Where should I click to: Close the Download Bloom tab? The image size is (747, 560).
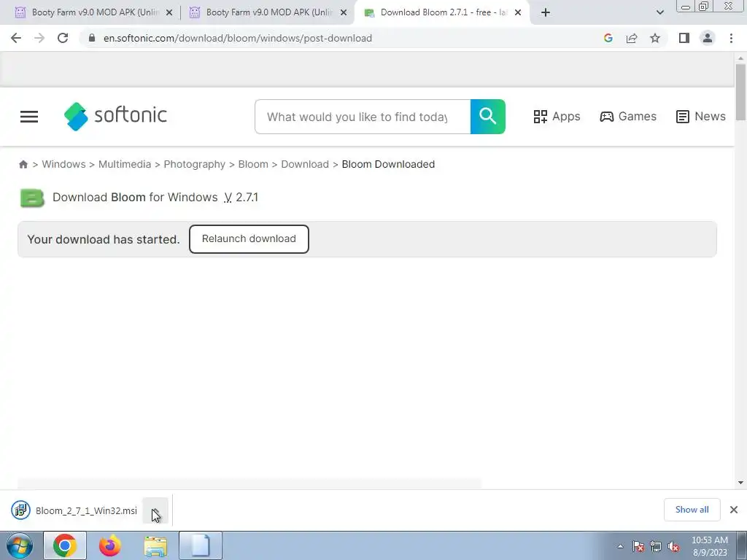click(518, 13)
